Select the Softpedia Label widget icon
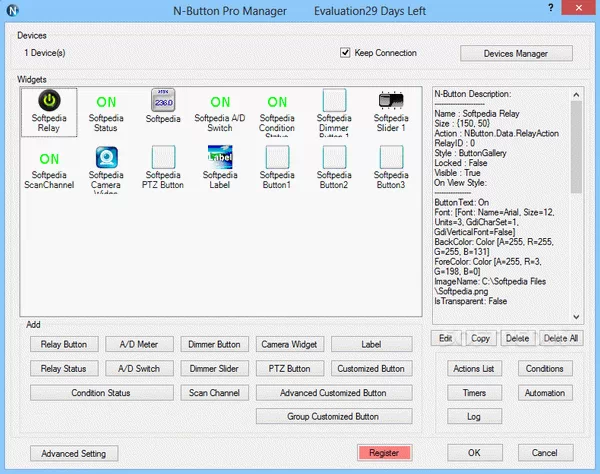 click(x=220, y=159)
